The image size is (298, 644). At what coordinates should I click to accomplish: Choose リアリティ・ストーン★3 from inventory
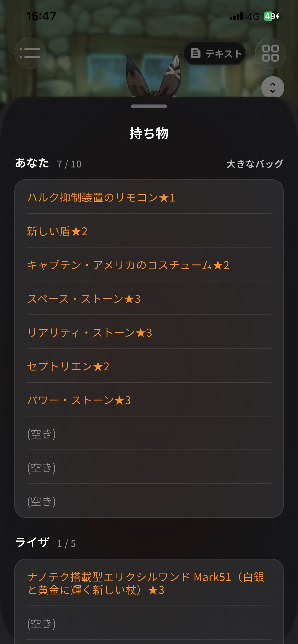pyautogui.click(x=149, y=332)
